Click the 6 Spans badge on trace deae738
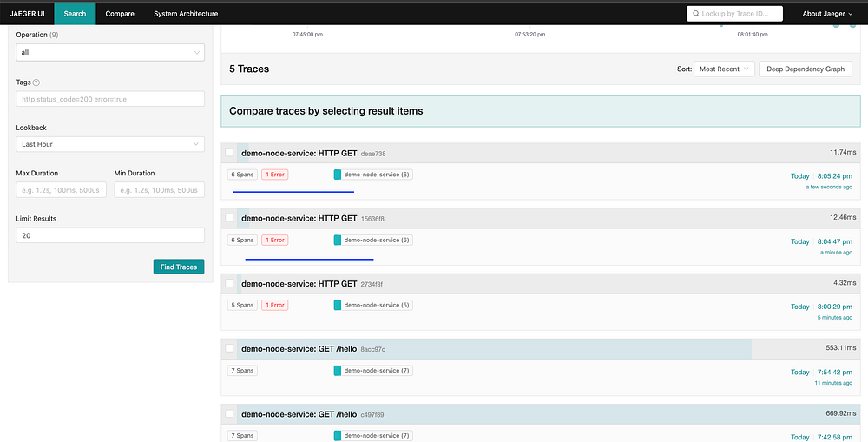 click(242, 175)
